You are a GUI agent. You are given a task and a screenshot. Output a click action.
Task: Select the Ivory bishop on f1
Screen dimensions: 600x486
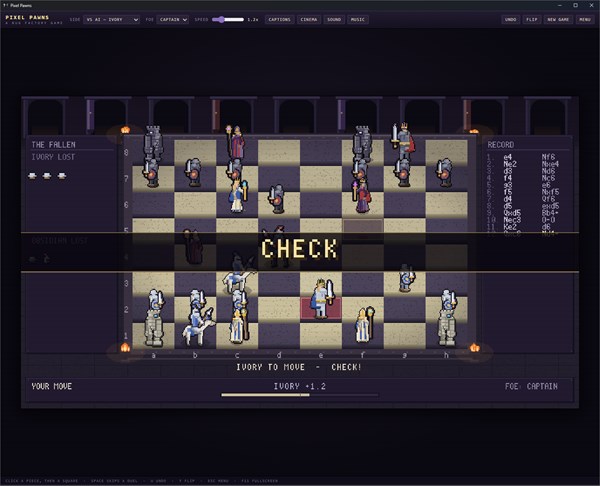point(364,325)
